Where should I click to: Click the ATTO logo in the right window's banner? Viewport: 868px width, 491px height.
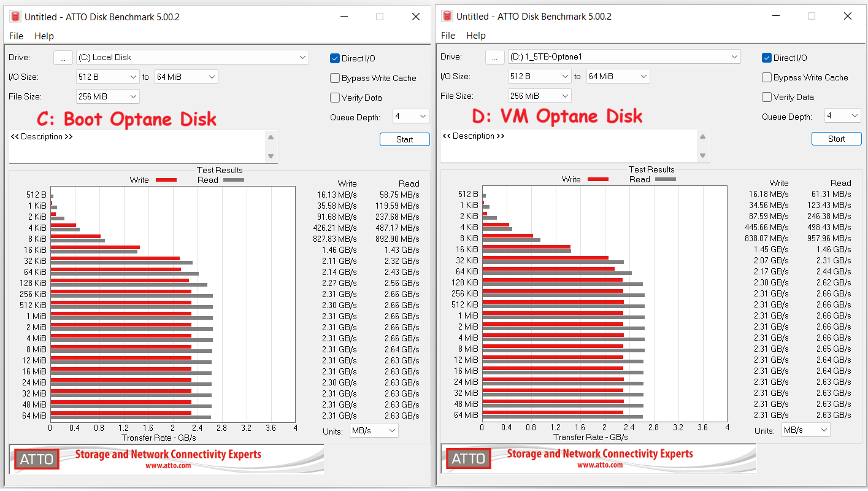coord(470,458)
